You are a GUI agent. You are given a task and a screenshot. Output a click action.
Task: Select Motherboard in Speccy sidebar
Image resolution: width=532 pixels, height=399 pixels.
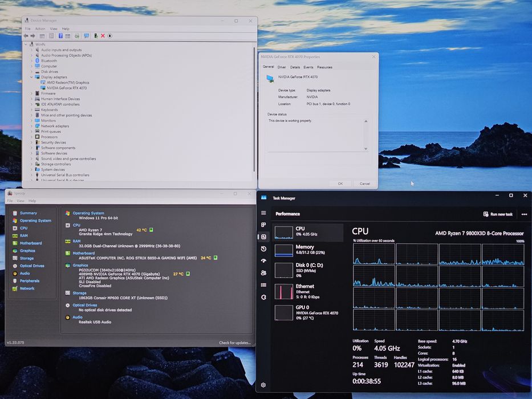coord(31,243)
